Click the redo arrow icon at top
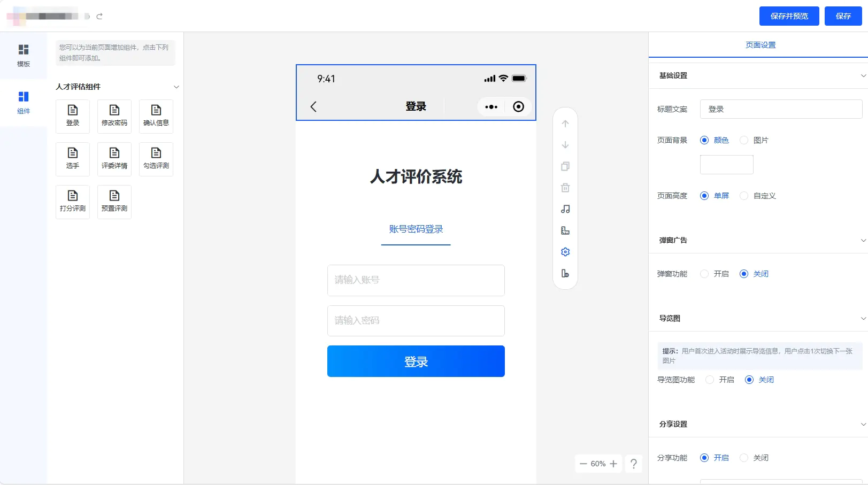Viewport: 868px width, 485px height. pyautogui.click(x=99, y=17)
